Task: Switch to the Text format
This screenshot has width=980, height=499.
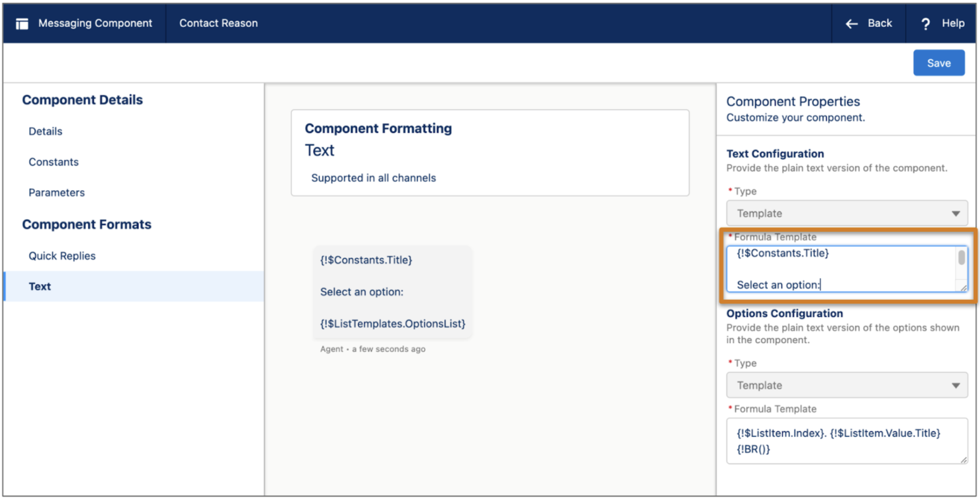Action: pos(39,286)
